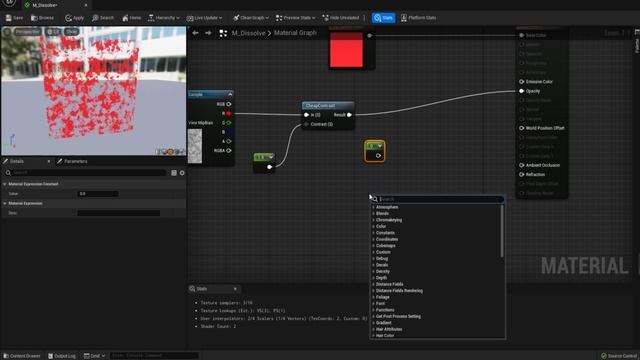
Task: Jump to Home in the toolbar
Action: tap(131, 18)
